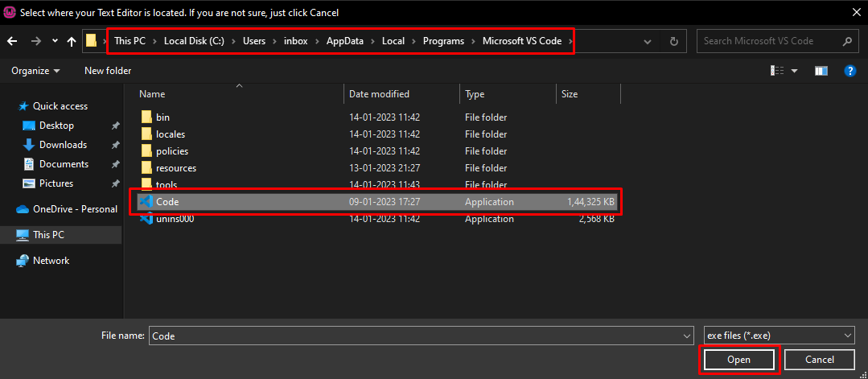Screen dimensions: 868x379
Task: Go to AppData breadcrumb
Action: pos(345,41)
